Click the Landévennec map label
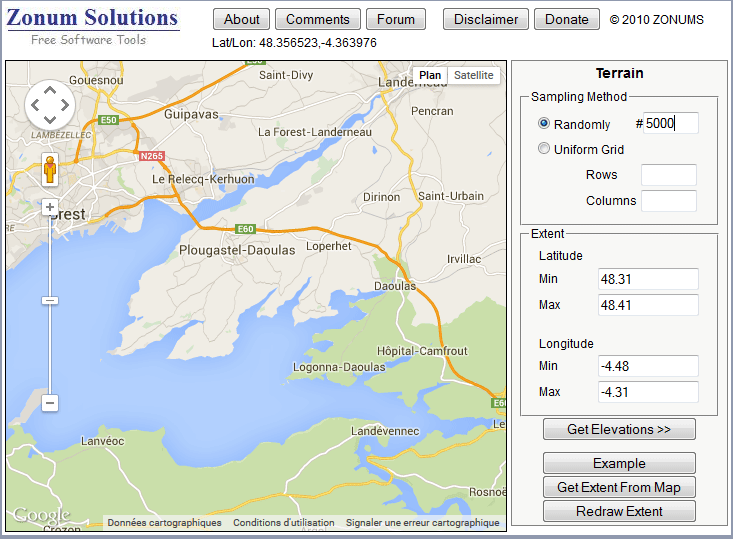This screenshot has width=733, height=539. pos(385,431)
